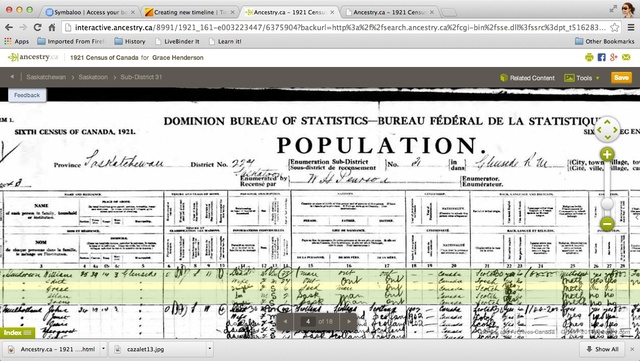
Task: Open cazalet13.jpg downloaded file
Action: click(157, 349)
